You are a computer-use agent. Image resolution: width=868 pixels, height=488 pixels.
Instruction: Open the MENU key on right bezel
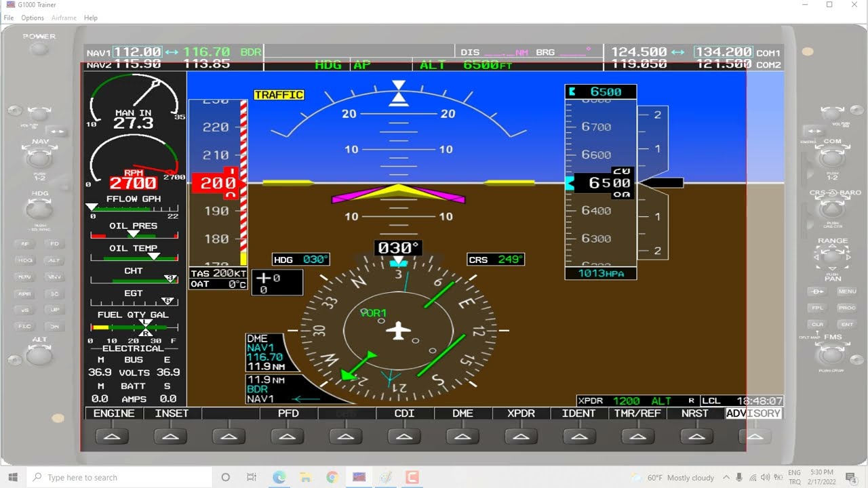(x=847, y=291)
